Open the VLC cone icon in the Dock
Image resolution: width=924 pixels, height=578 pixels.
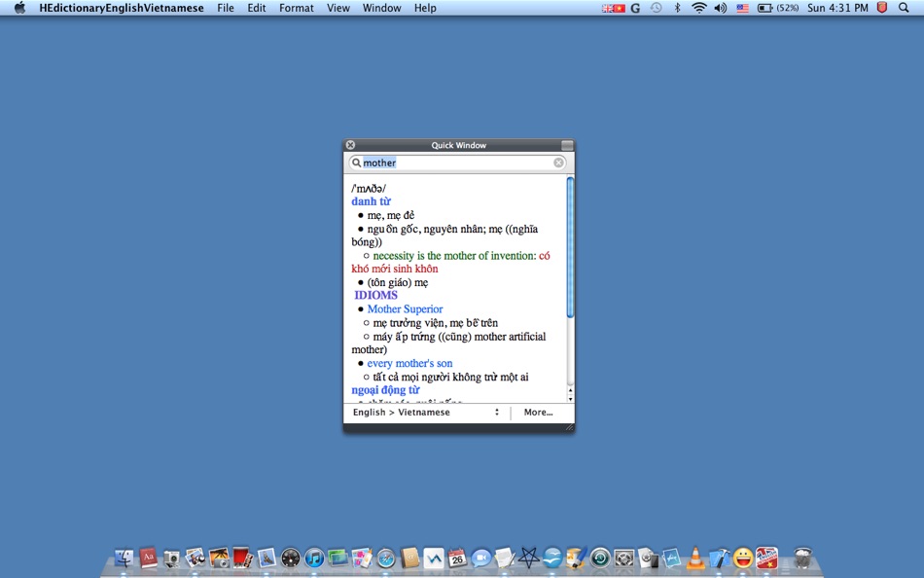pos(695,558)
